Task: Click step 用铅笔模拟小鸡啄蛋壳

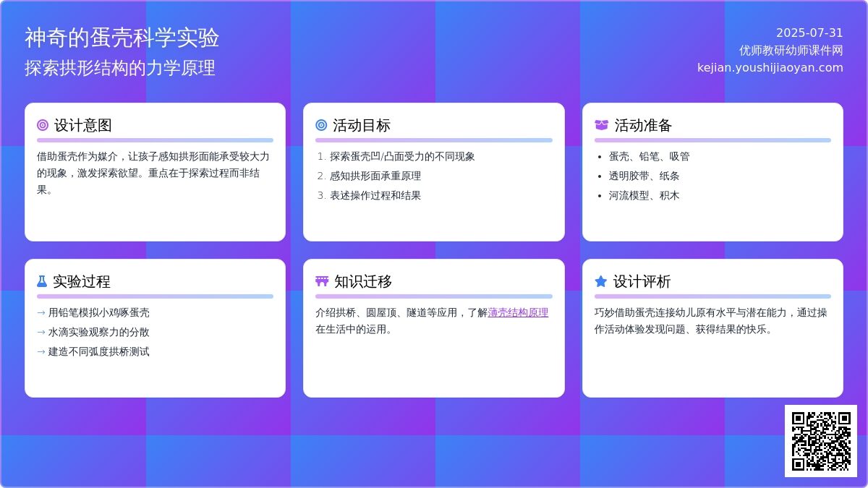Action: click(x=99, y=312)
